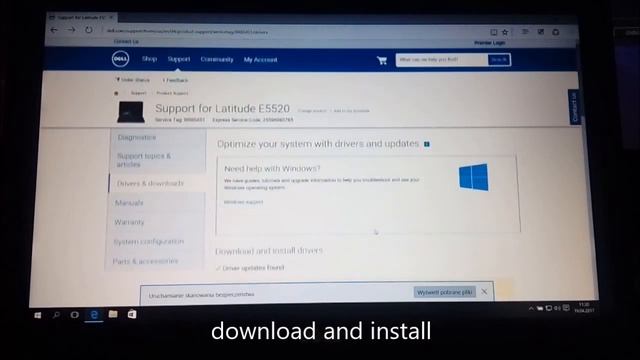Click the Support breadcrumb link
The width and height of the screenshot is (640, 360).
(x=138, y=93)
